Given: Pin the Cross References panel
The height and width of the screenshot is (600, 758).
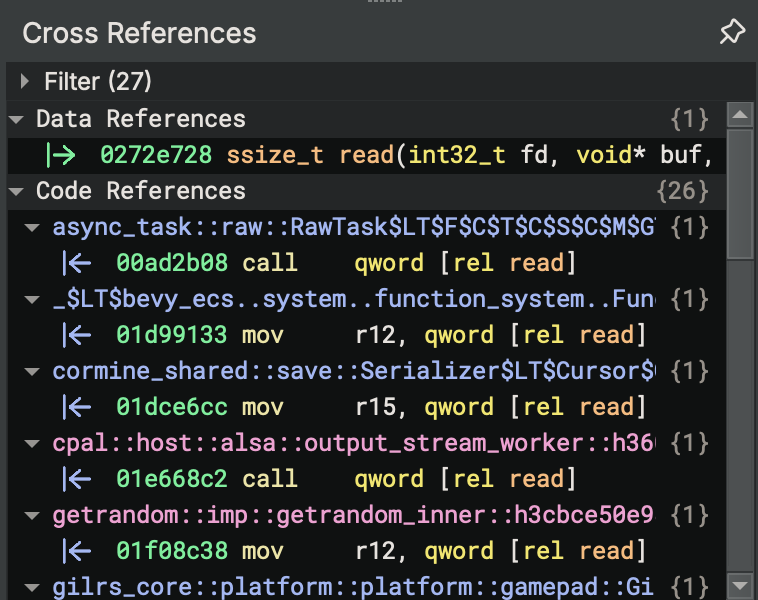Looking at the screenshot, I should click(732, 32).
